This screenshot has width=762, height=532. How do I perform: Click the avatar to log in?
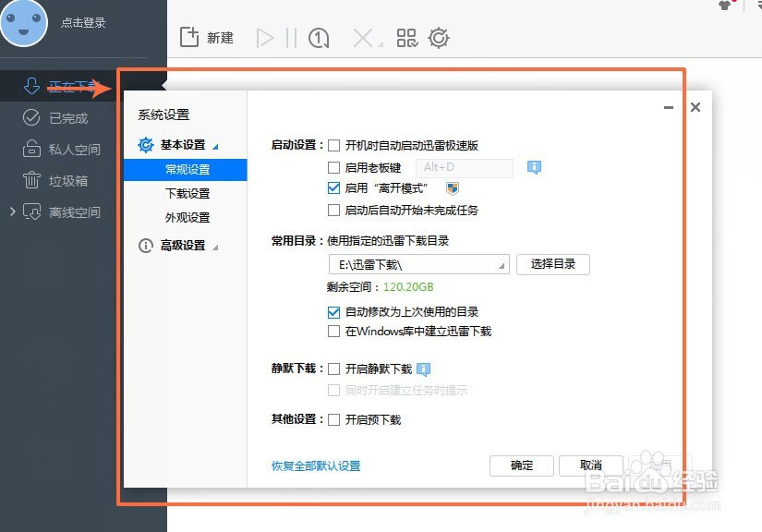(23, 22)
